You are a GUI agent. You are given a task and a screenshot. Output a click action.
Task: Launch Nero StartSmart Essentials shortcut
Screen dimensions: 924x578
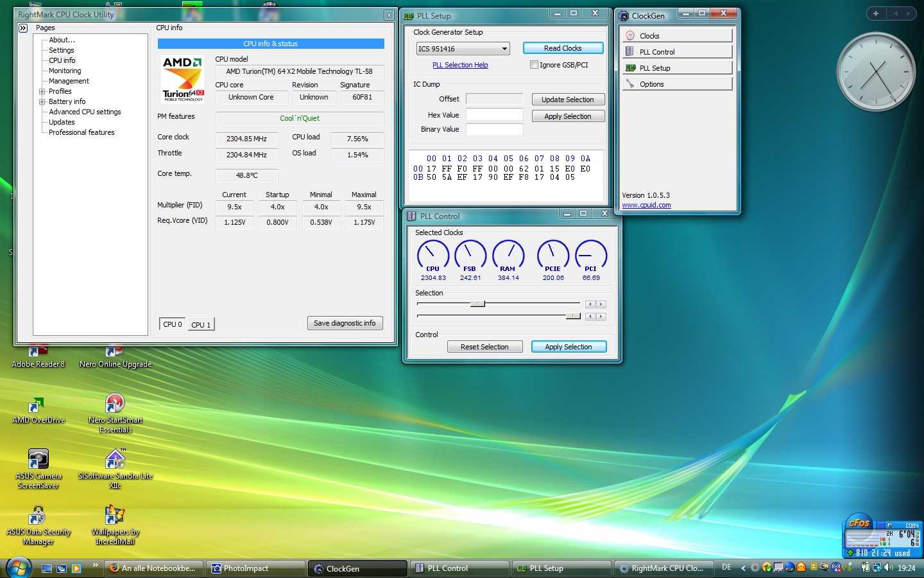click(116, 414)
